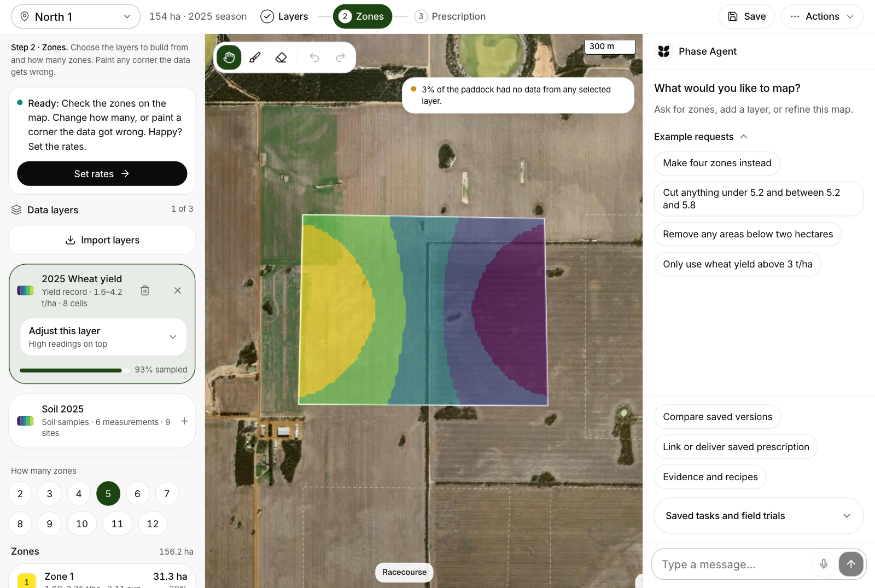Focus the Type a message field
The height and width of the screenshot is (588, 875).
point(733,564)
